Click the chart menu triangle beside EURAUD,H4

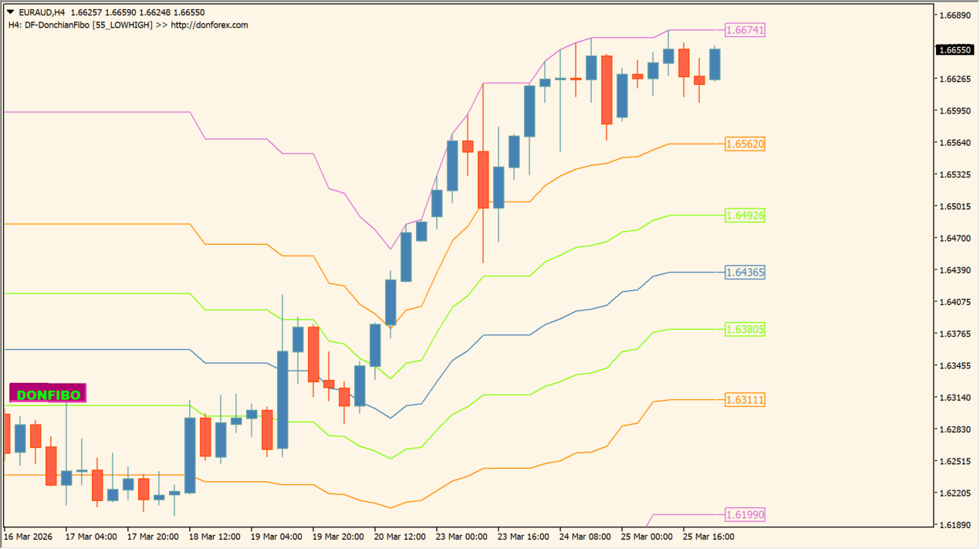point(10,13)
